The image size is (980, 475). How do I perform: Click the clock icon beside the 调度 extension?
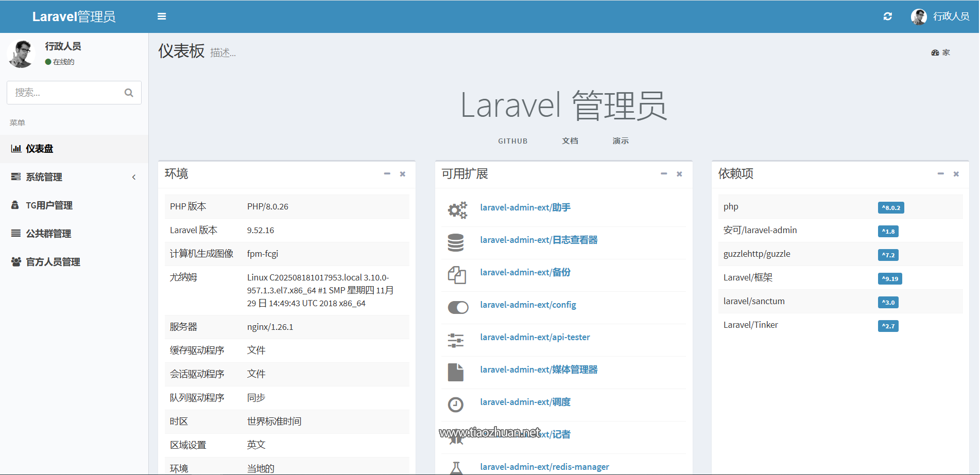point(456,404)
